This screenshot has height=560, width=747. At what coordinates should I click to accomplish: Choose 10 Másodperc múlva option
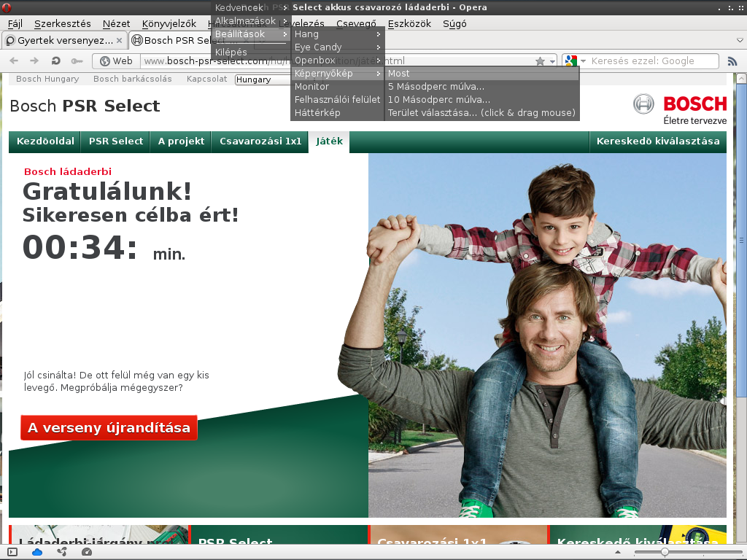(x=481, y=100)
